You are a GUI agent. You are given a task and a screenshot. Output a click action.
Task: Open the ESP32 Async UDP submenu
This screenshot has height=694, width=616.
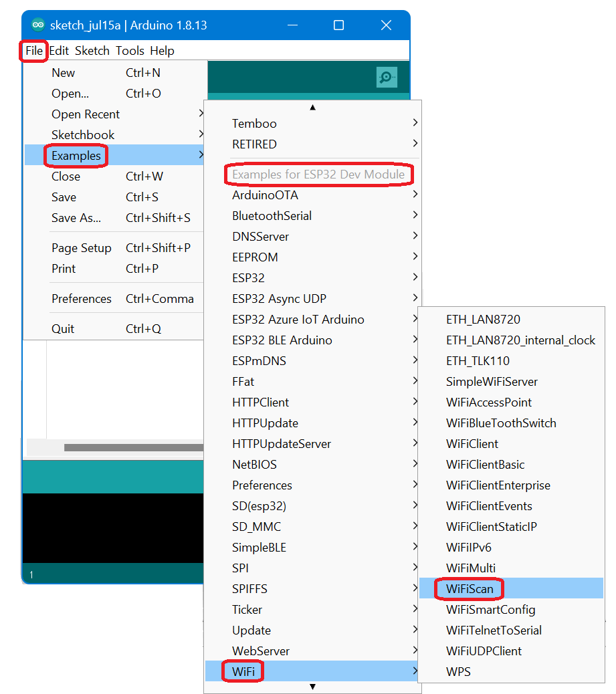(312, 299)
